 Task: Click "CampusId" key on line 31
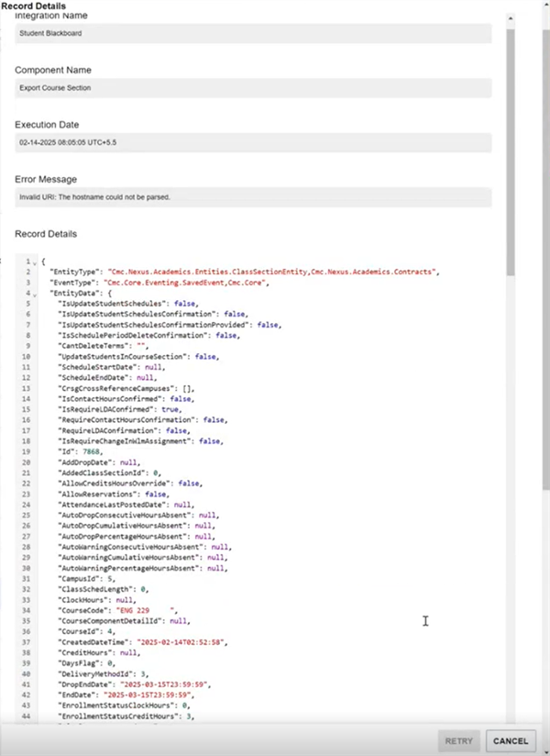79,579
